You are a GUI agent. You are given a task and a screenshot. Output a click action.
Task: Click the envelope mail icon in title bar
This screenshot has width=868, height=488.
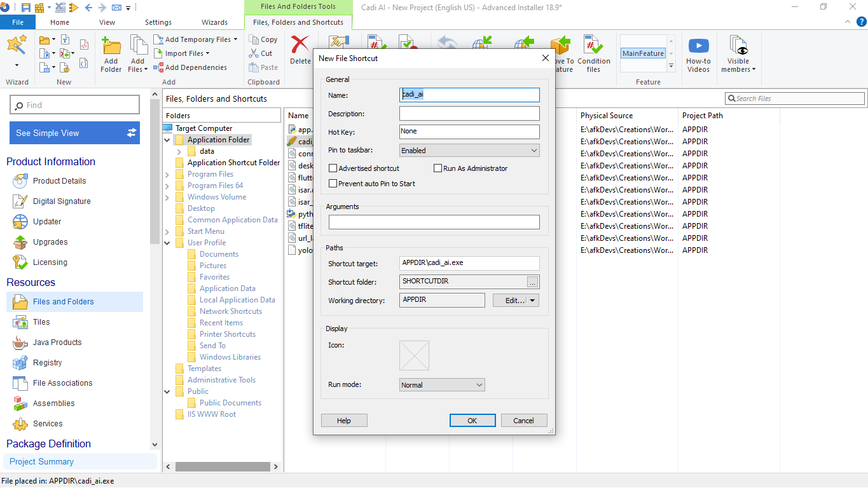coord(117,8)
